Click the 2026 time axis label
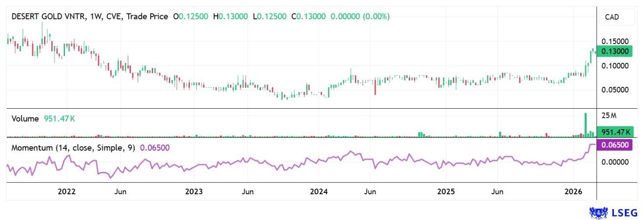Viewport: 644px width, 220px height. 573,192
